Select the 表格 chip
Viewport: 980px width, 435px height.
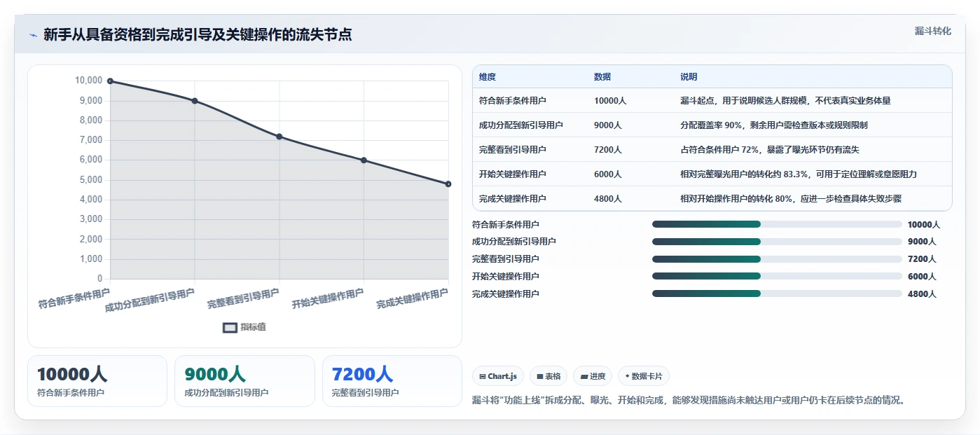(x=548, y=376)
